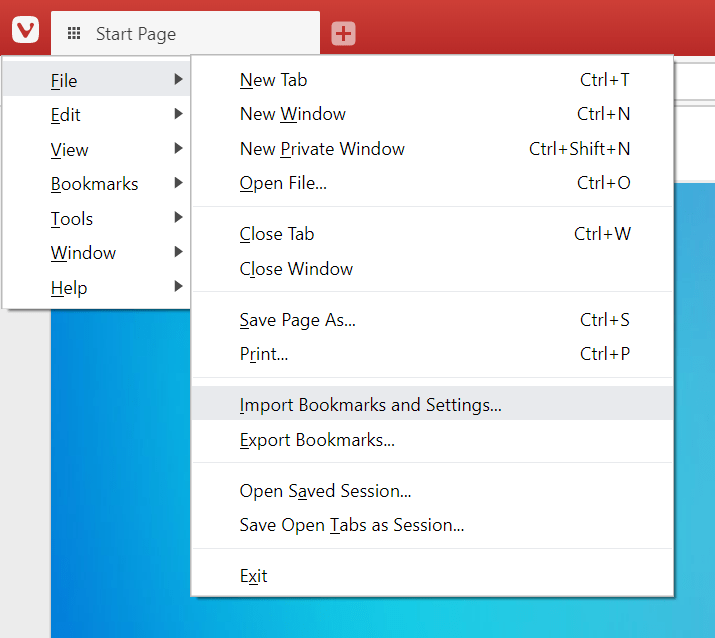Open the Help menu
Image resolution: width=715 pixels, height=638 pixels.
click(x=97, y=287)
